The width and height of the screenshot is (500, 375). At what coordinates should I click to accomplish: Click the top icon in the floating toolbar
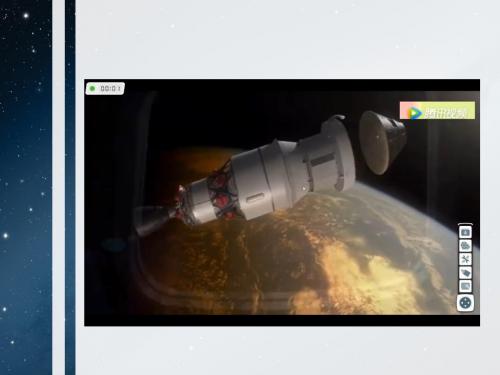pos(465,232)
